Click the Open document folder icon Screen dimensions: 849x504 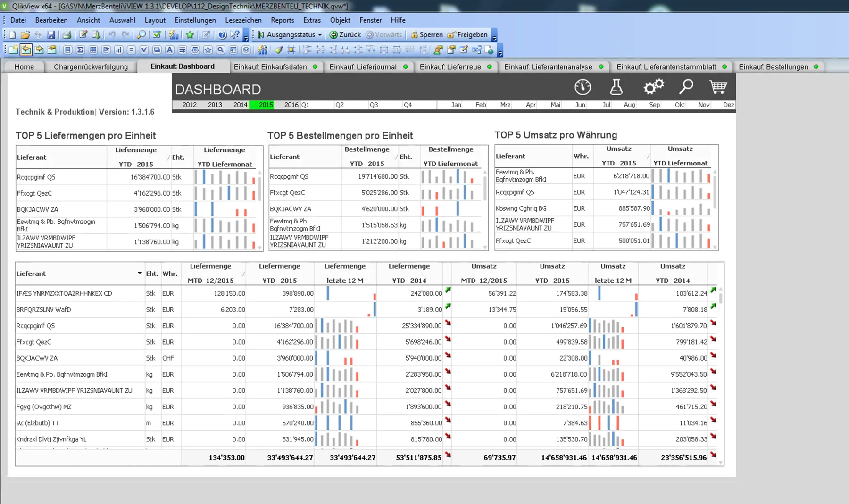point(25,35)
